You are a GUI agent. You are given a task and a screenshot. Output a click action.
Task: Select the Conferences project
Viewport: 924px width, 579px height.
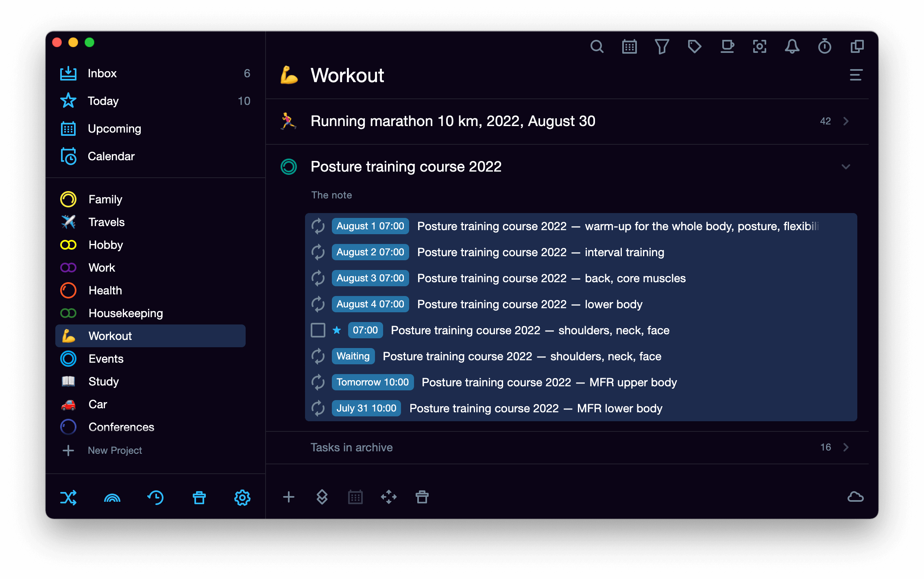point(150,427)
